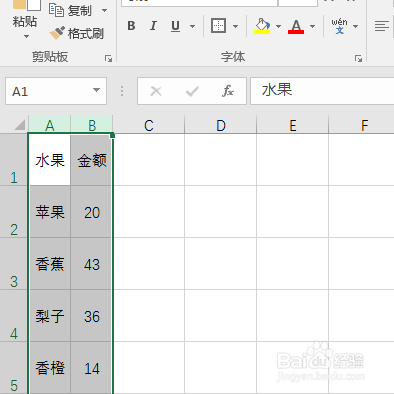
Task: Select column B header
Action: [92, 125]
